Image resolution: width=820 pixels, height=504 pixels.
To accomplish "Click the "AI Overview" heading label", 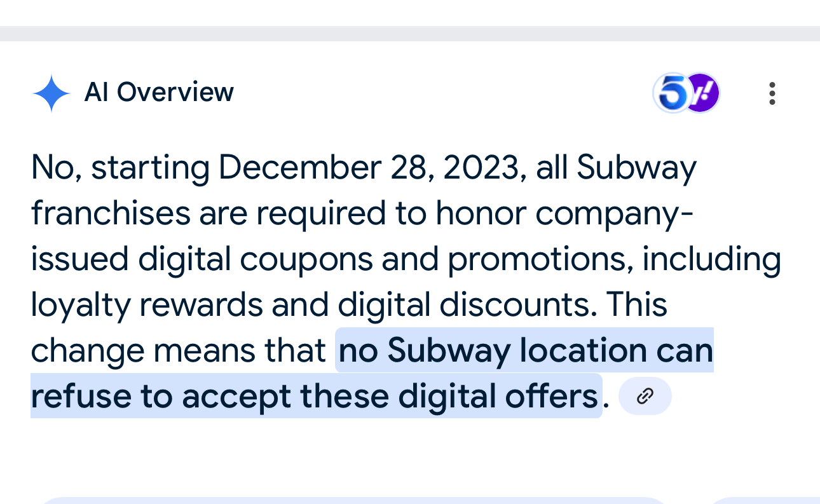I will tap(159, 93).
